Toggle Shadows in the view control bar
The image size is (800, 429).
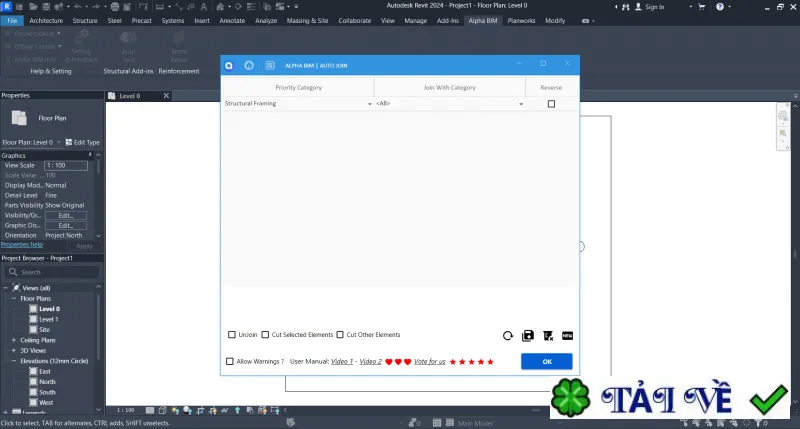[187, 410]
